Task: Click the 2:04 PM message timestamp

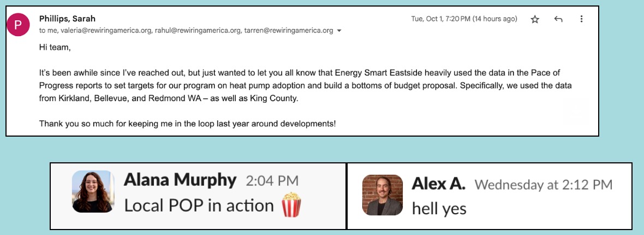Action: [x=272, y=181]
